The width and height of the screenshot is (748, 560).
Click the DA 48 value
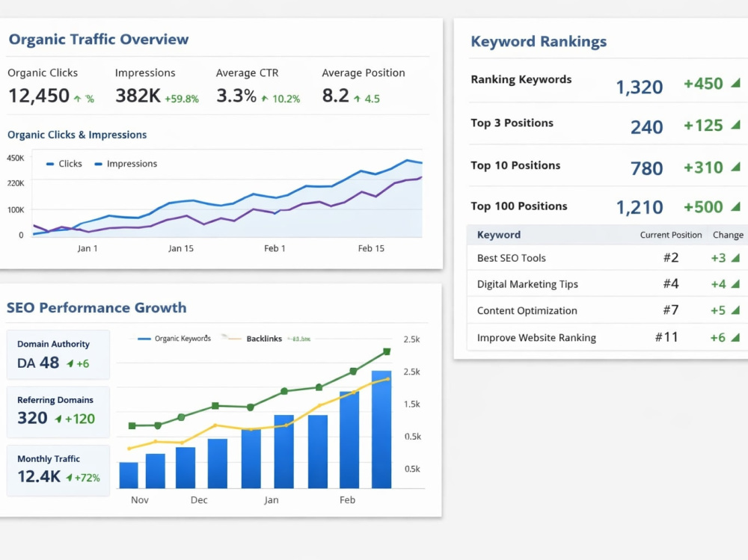coord(38,363)
